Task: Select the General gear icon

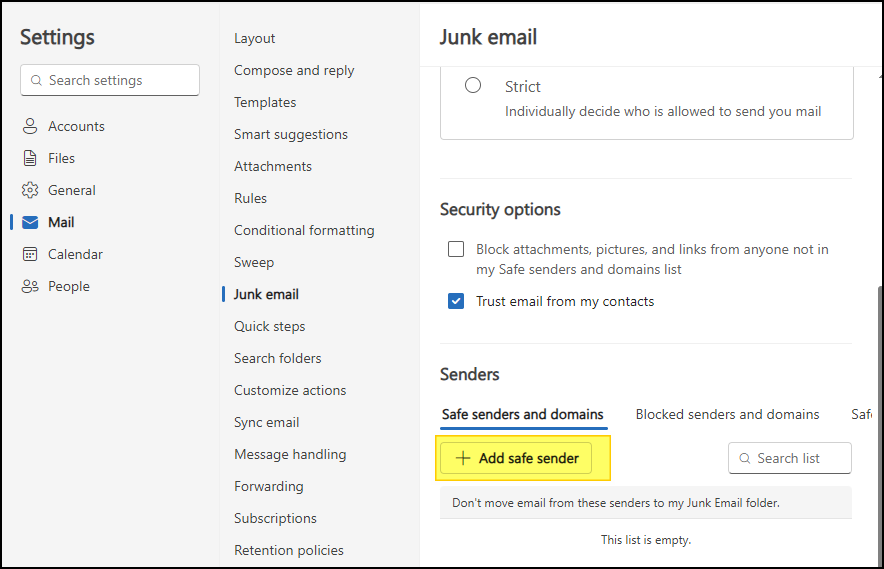Action: (x=30, y=190)
